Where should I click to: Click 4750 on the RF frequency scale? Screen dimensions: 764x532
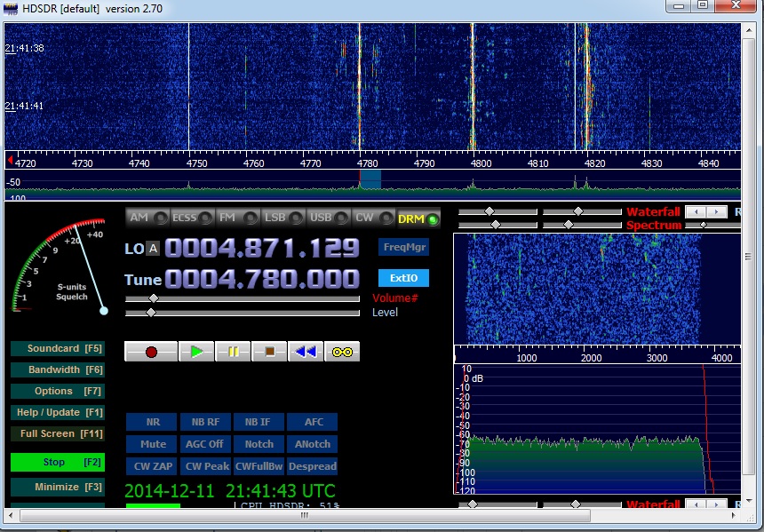[x=197, y=163]
